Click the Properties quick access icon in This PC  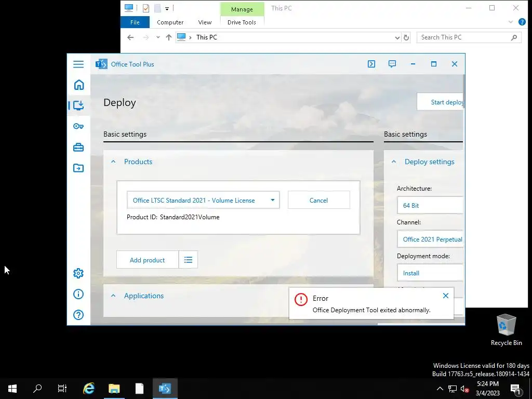tap(146, 8)
